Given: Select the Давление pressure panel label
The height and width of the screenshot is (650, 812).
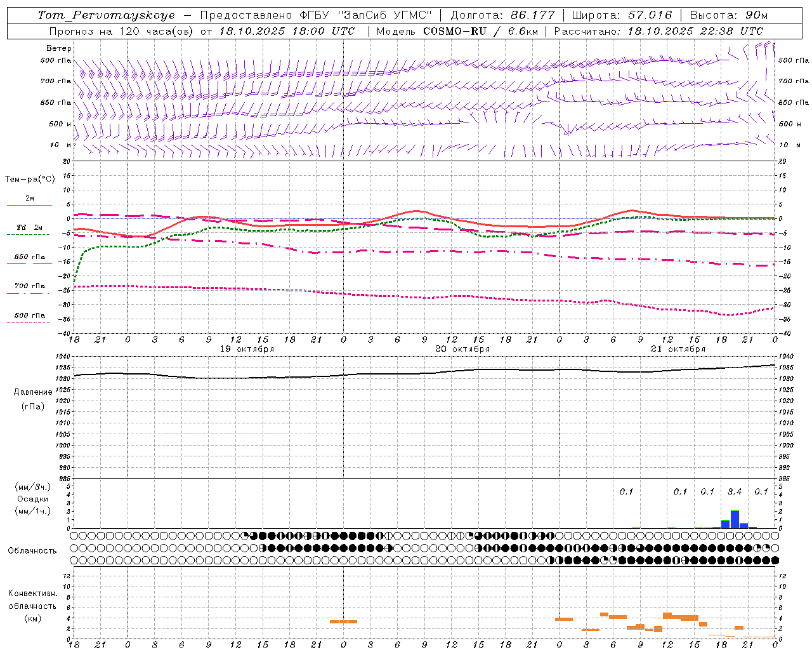Looking at the screenshot, I should coord(32,392).
